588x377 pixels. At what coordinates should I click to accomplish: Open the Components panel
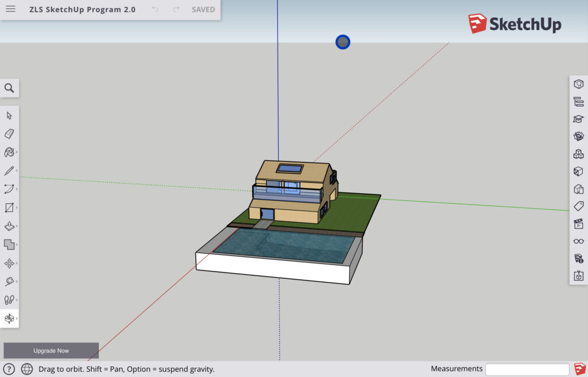[x=578, y=154]
